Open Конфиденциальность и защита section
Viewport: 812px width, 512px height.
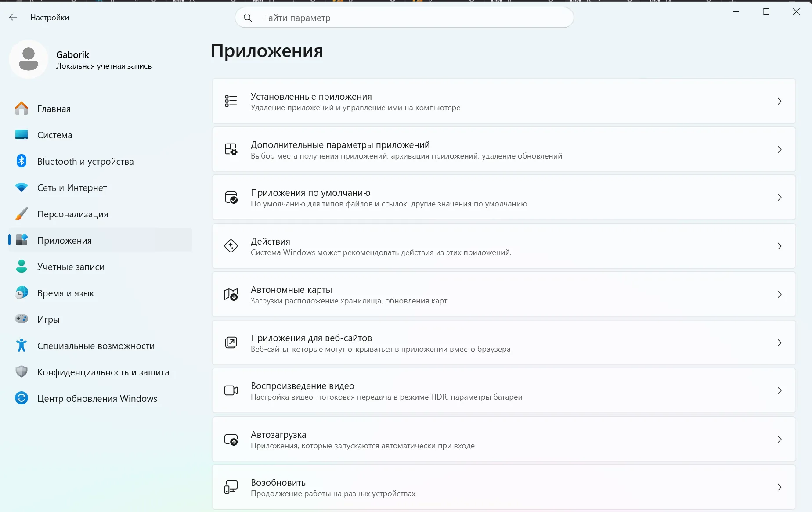coord(100,372)
